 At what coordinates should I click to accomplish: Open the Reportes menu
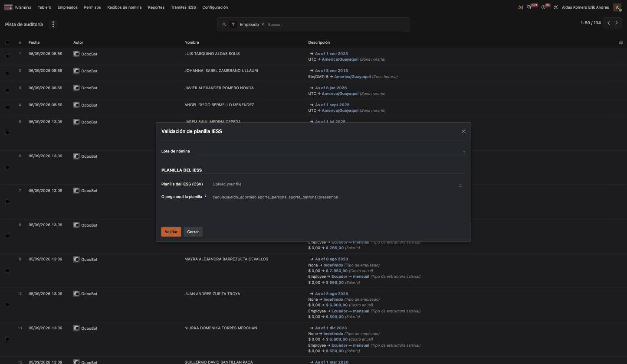156,7
